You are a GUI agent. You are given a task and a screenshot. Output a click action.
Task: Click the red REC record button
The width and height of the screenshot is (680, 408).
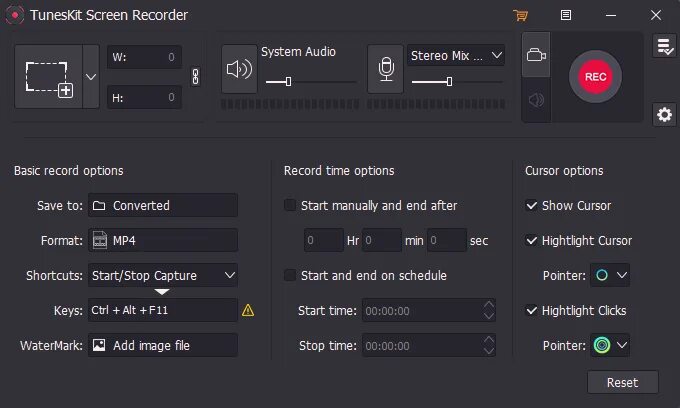(595, 77)
